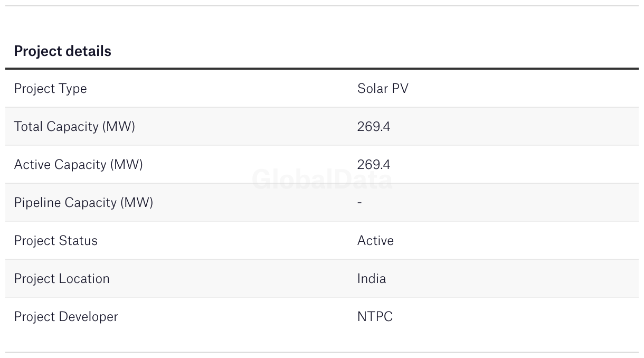Click the Solar PV value
Viewport: 644px width, 358px height.
coord(383,88)
